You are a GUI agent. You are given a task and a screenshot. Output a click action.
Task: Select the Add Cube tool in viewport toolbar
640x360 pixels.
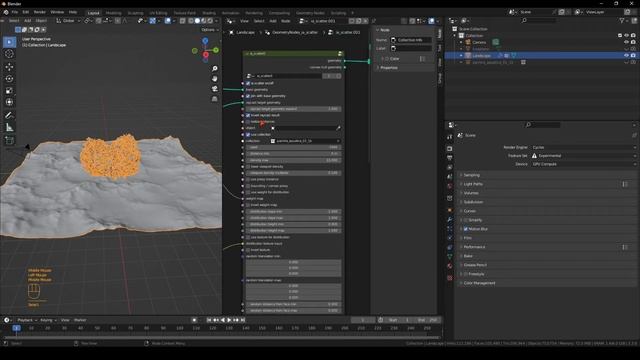pyautogui.click(x=9, y=141)
